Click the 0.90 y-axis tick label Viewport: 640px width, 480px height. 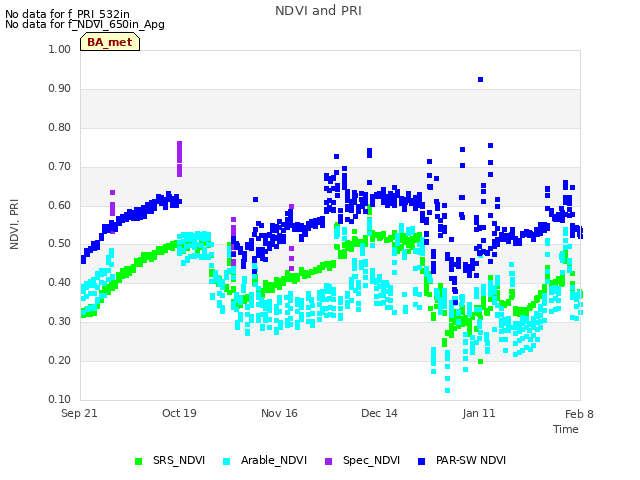60,89
